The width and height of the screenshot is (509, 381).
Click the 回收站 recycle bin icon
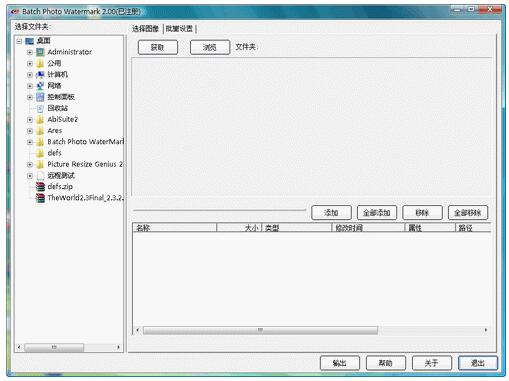pyautogui.click(x=40, y=108)
